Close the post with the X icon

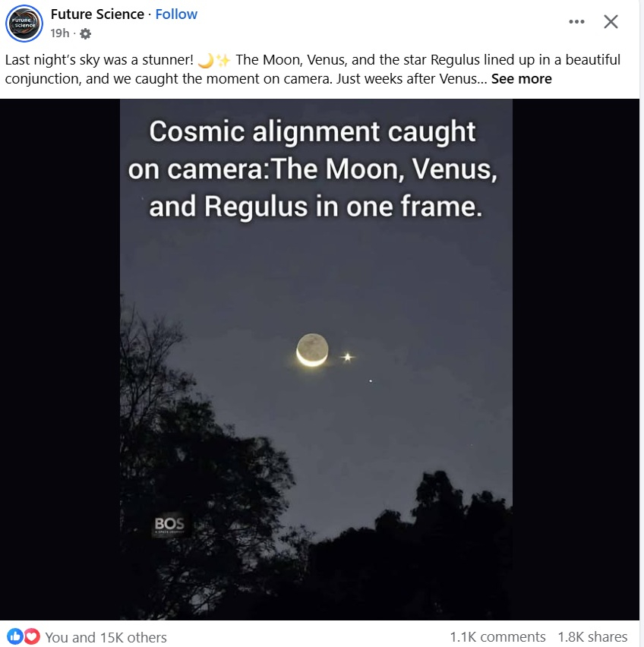point(611,22)
